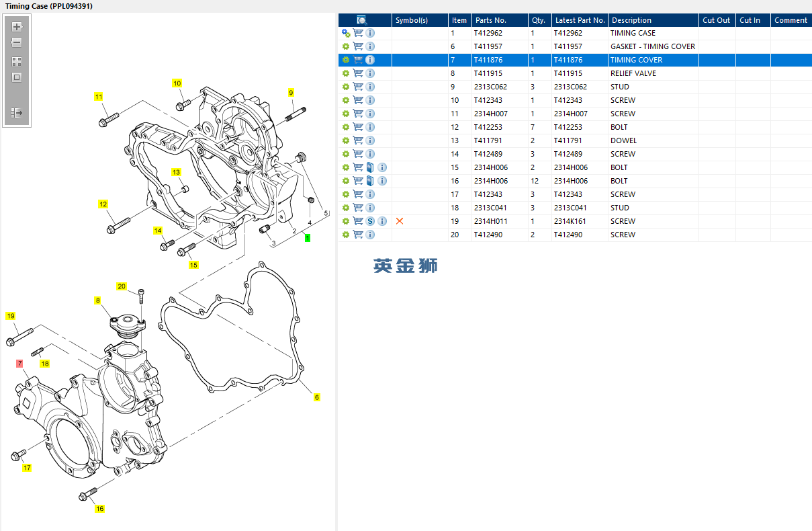
Task: Click the S supersession icon on item 19
Action: pos(370,221)
